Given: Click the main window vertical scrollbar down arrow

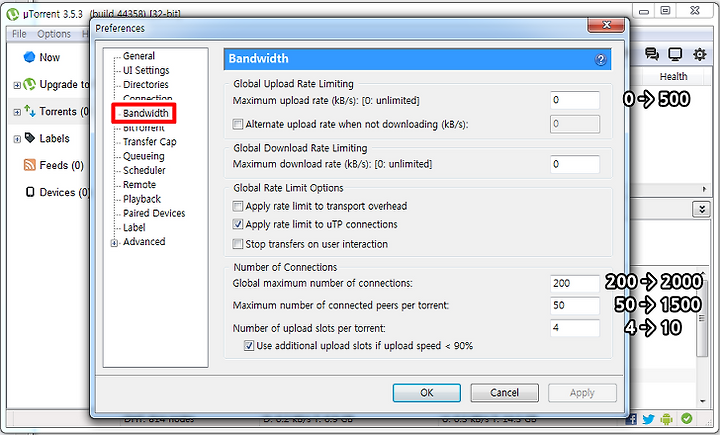Looking at the screenshot, I should tap(703, 401).
